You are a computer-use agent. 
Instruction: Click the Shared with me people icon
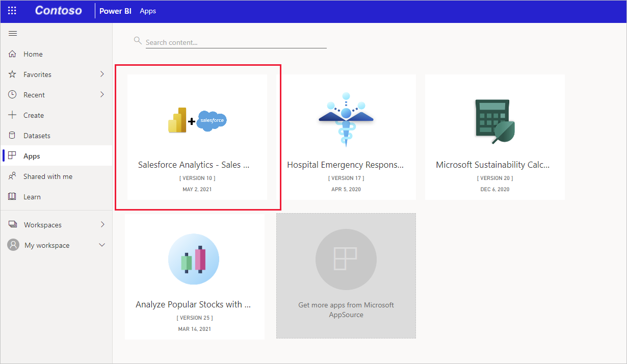coord(13,176)
